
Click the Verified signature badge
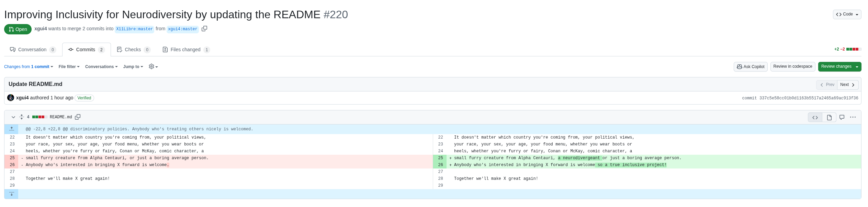84,98
